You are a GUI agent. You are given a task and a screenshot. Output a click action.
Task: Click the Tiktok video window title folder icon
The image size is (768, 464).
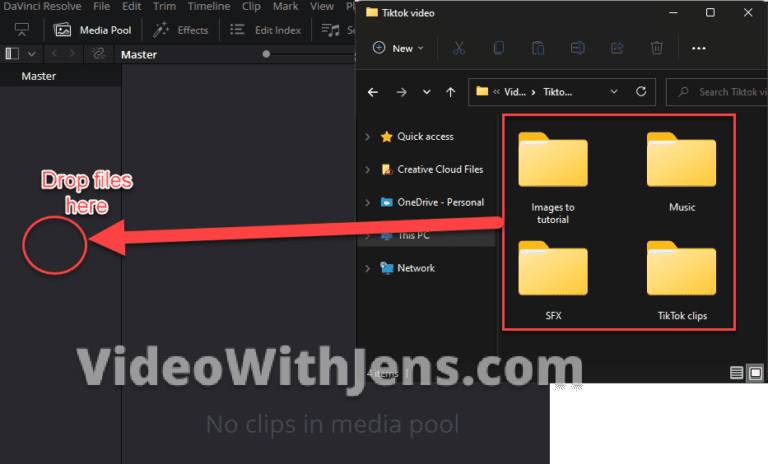pyautogui.click(x=372, y=12)
